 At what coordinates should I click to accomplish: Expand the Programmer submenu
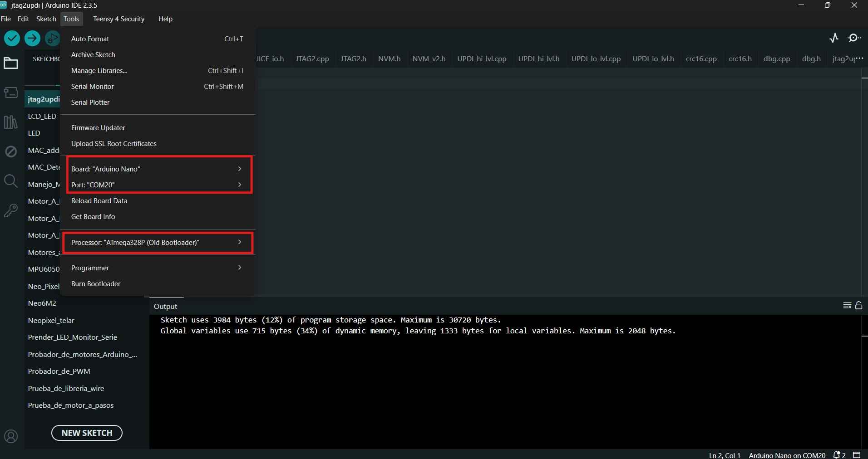(157, 268)
